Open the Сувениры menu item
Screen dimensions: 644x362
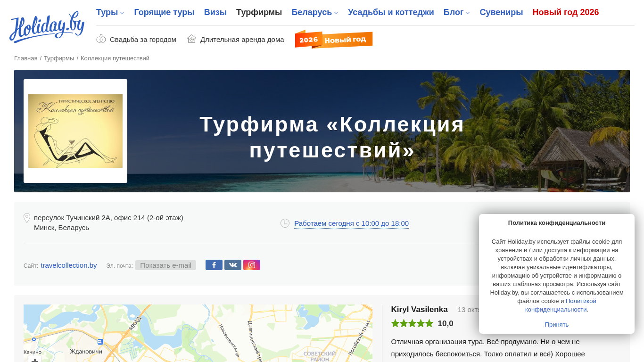(501, 12)
